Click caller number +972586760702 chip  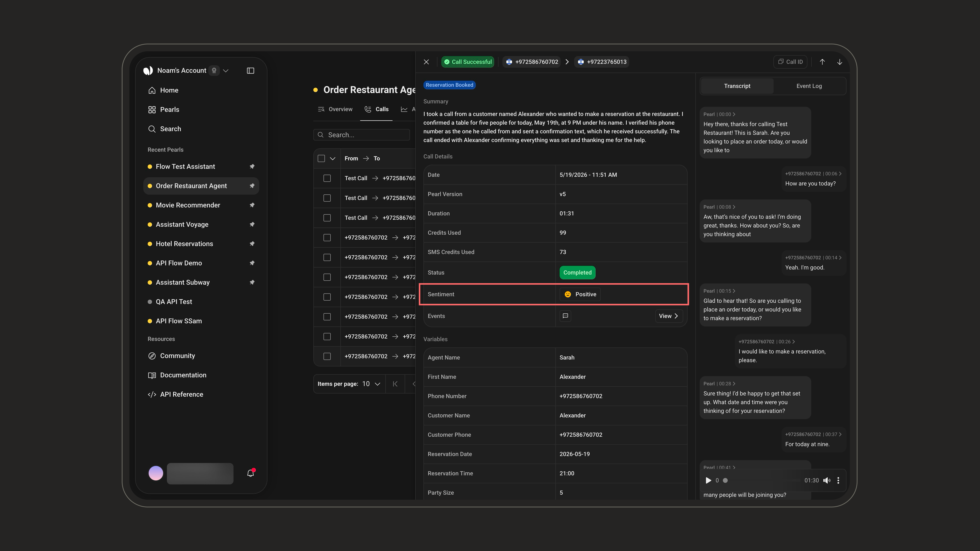(532, 62)
